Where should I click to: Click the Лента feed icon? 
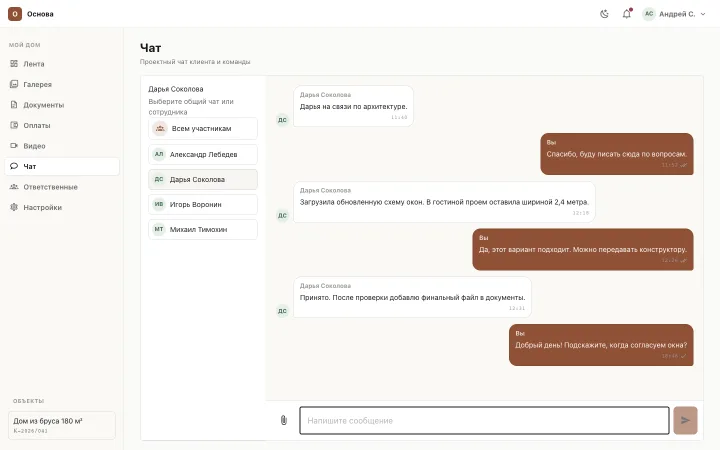14,64
